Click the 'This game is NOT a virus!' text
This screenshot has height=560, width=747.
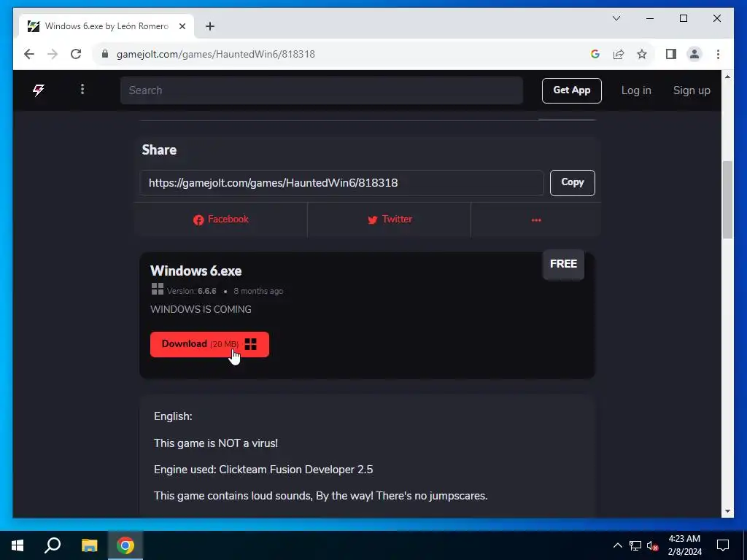(216, 443)
